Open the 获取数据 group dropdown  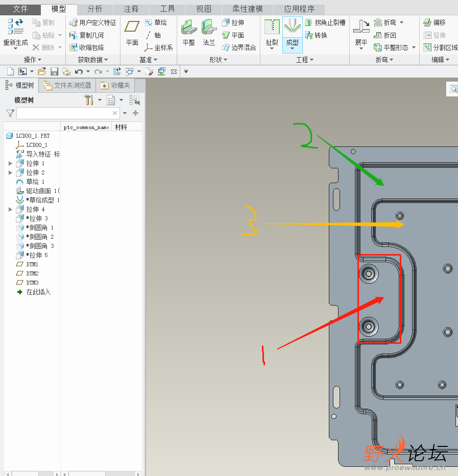pyautogui.click(x=93, y=60)
